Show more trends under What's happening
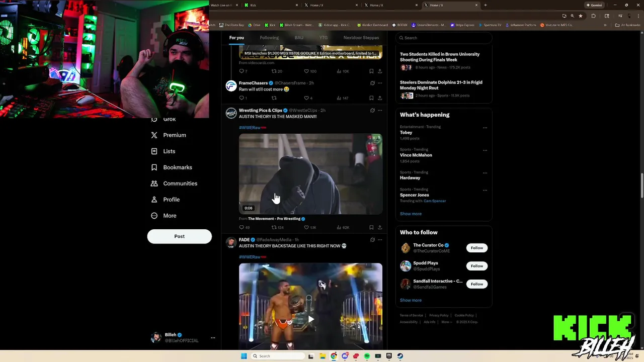This screenshot has width=644, height=362. (411, 214)
